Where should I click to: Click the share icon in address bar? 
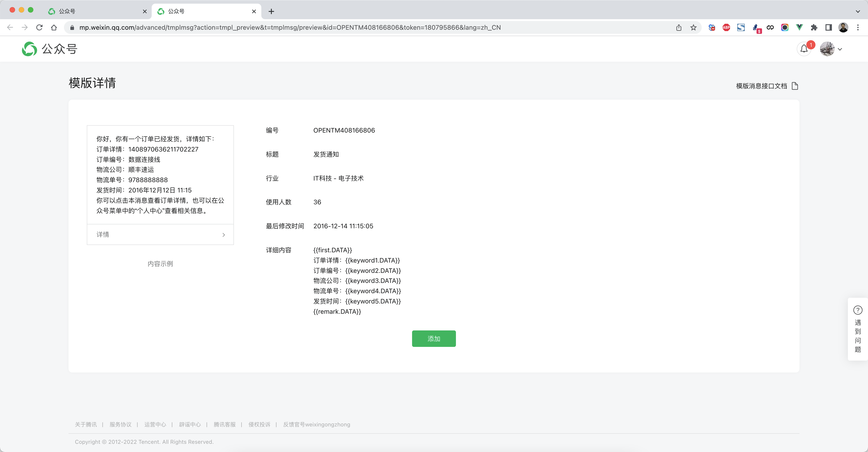tap(679, 28)
